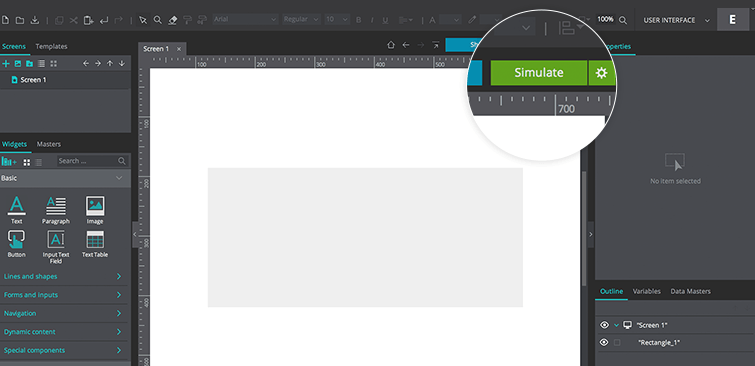
Task: Click the cut scissors icon
Action: click(x=73, y=20)
